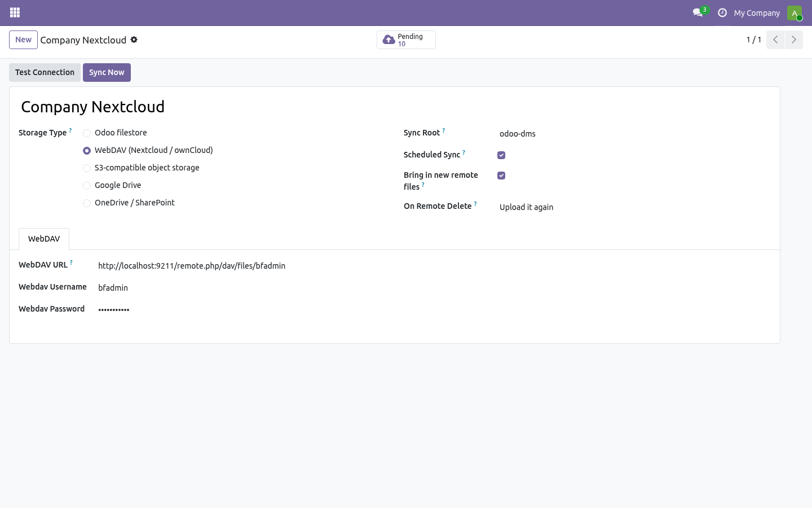Screen dimensions: 812x508
Task: Show the WebDAV URL help tooltip
Action: pyautogui.click(x=71, y=262)
